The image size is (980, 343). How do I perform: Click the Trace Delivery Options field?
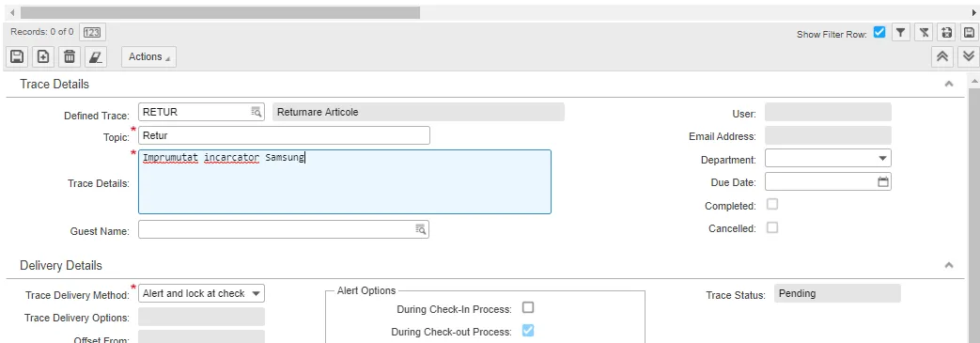click(201, 317)
